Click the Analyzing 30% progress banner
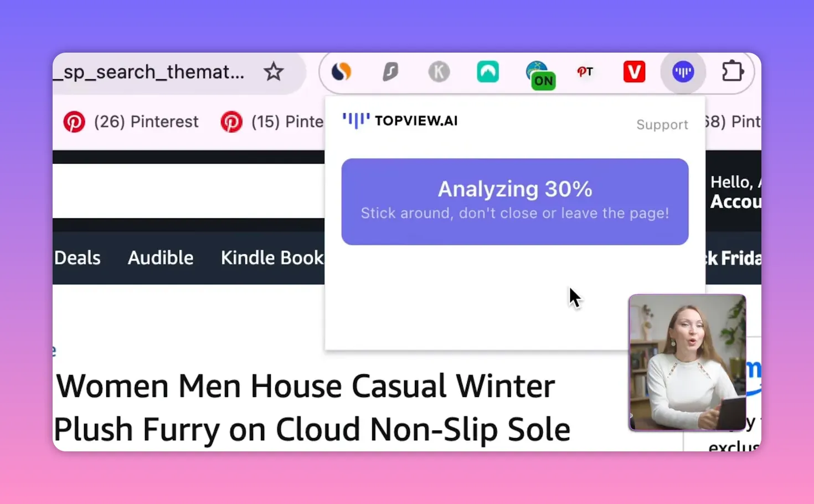This screenshot has width=814, height=504. click(x=514, y=200)
